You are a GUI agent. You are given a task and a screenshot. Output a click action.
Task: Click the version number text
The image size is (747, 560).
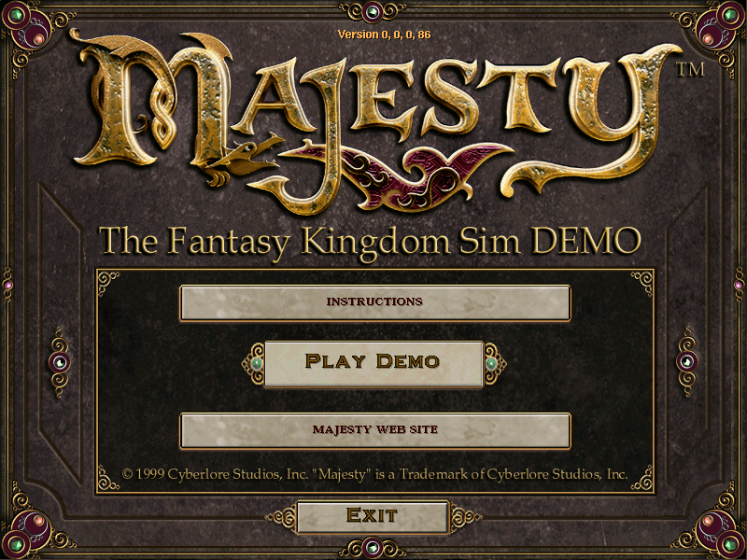(384, 35)
